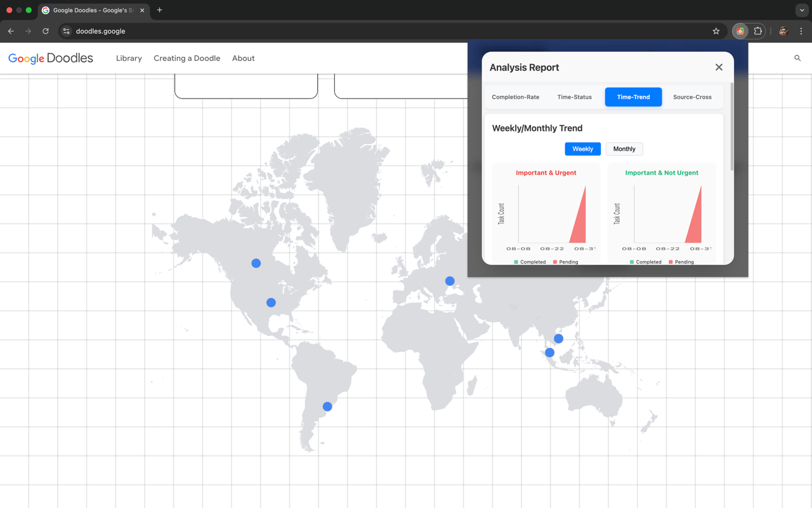
Task: Open the profile avatar in Chrome toolbar
Action: click(x=783, y=31)
